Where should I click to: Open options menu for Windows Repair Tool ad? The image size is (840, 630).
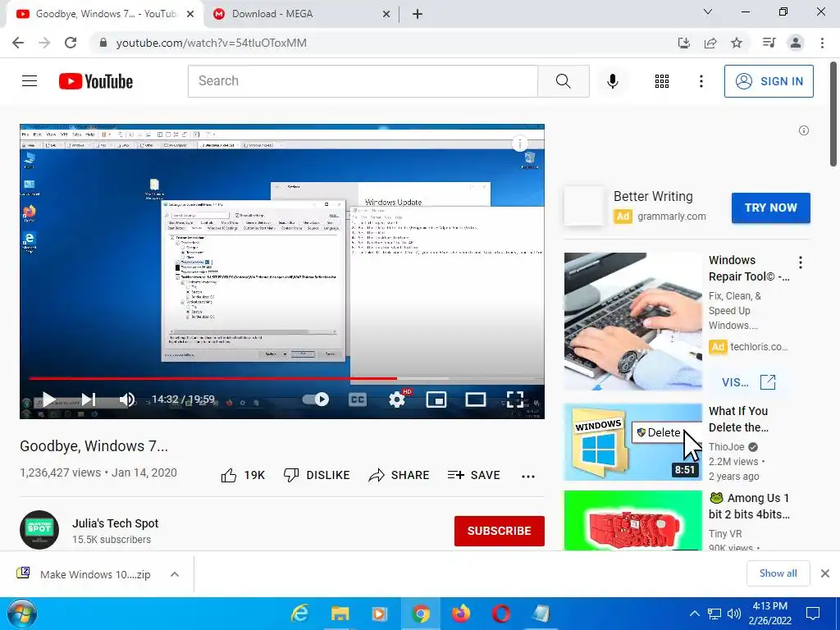801,262
